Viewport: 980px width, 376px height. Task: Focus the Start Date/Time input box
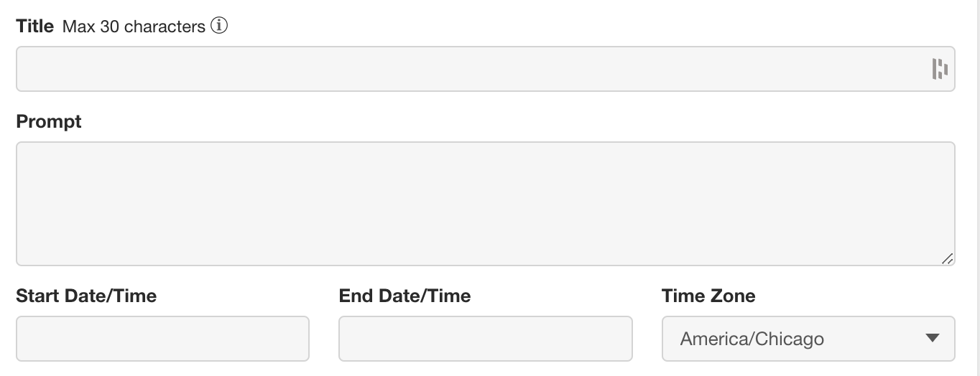[162, 339]
